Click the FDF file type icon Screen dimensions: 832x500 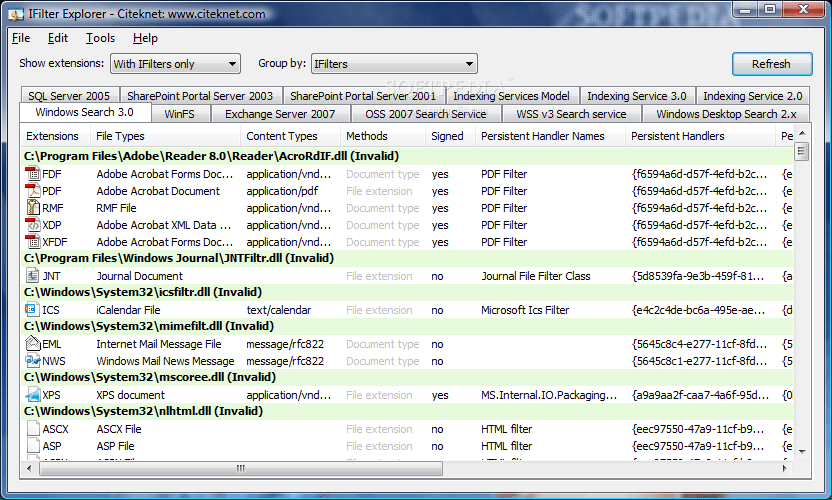tap(33, 174)
